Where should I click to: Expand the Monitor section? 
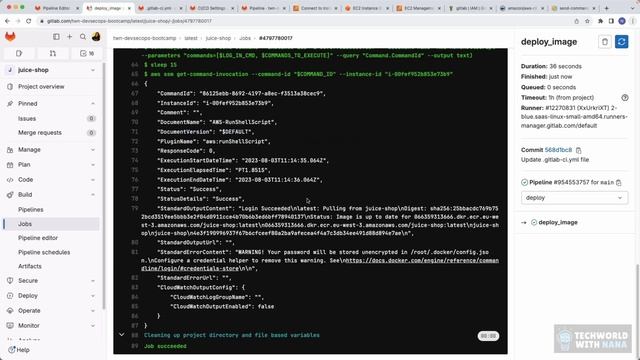[x=93, y=326]
